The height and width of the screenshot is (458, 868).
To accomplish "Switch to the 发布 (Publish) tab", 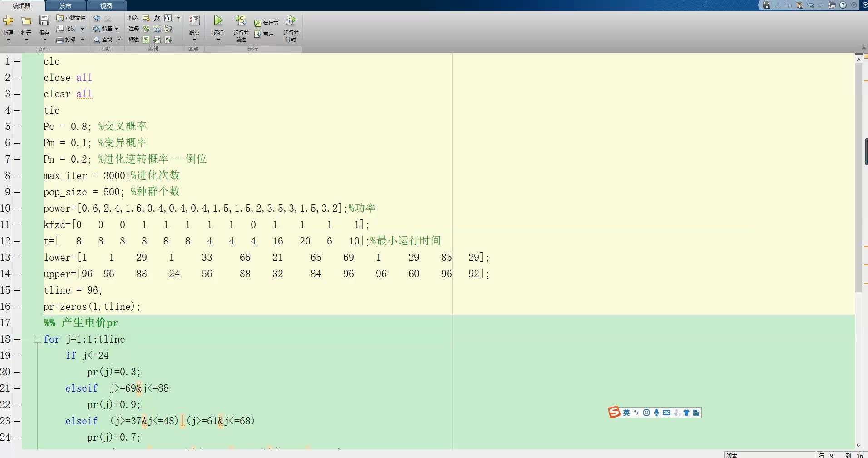I will click(65, 6).
